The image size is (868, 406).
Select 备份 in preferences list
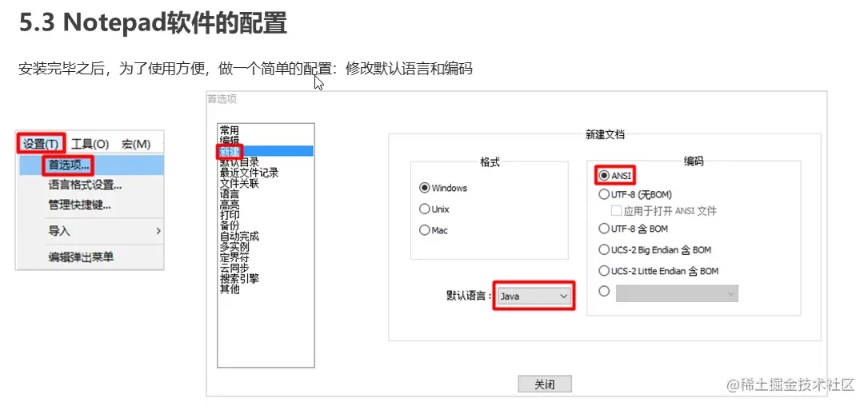tap(230, 225)
